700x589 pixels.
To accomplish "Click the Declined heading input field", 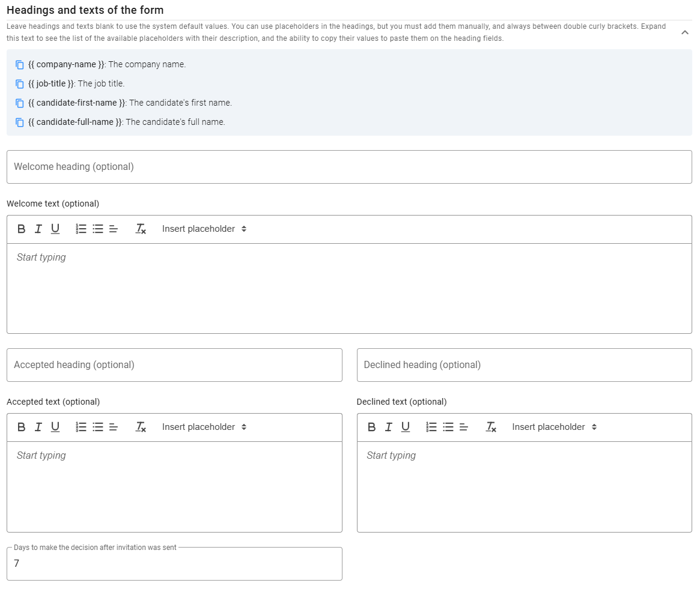I will (x=524, y=364).
